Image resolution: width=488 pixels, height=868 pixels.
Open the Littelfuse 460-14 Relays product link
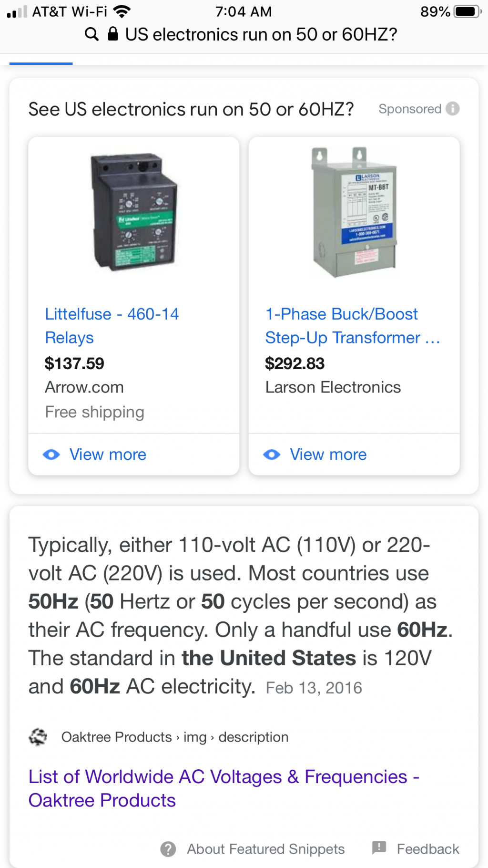112,326
